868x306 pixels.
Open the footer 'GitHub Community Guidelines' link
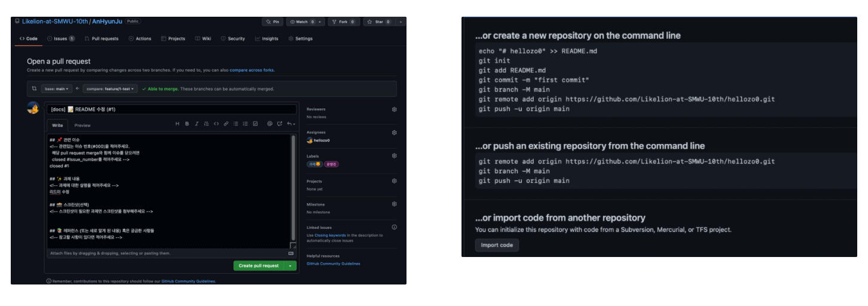(x=188, y=281)
